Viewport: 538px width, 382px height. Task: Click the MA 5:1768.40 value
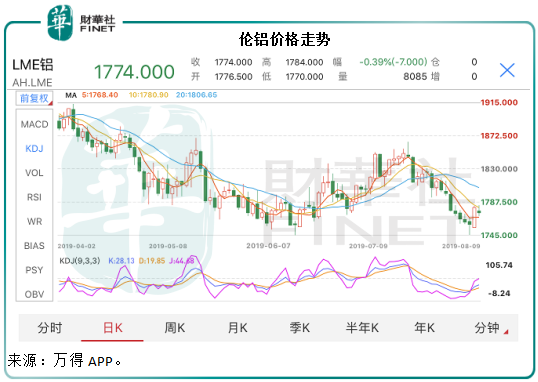click(x=100, y=95)
